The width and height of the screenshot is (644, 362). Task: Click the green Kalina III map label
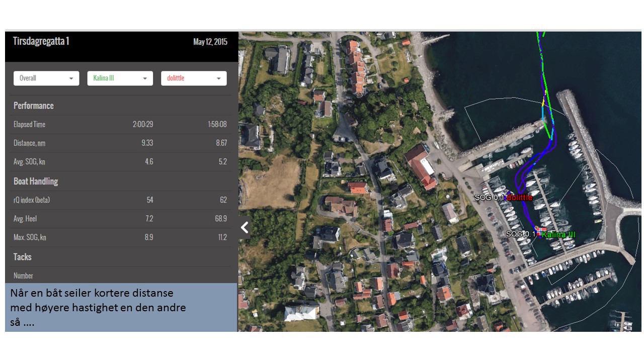558,234
